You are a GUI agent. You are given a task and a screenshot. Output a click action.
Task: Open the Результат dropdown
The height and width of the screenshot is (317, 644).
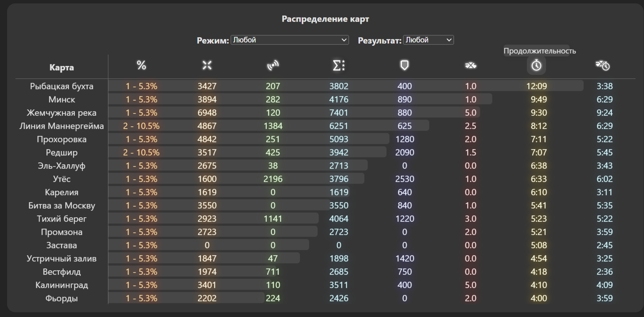(428, 40)
